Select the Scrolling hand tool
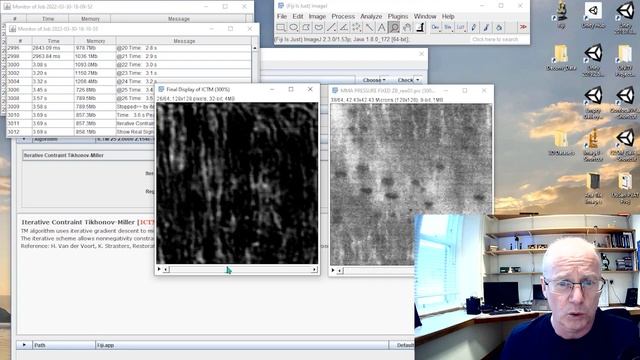The height and width of the screenshot is (360, 640). [407, 27]
